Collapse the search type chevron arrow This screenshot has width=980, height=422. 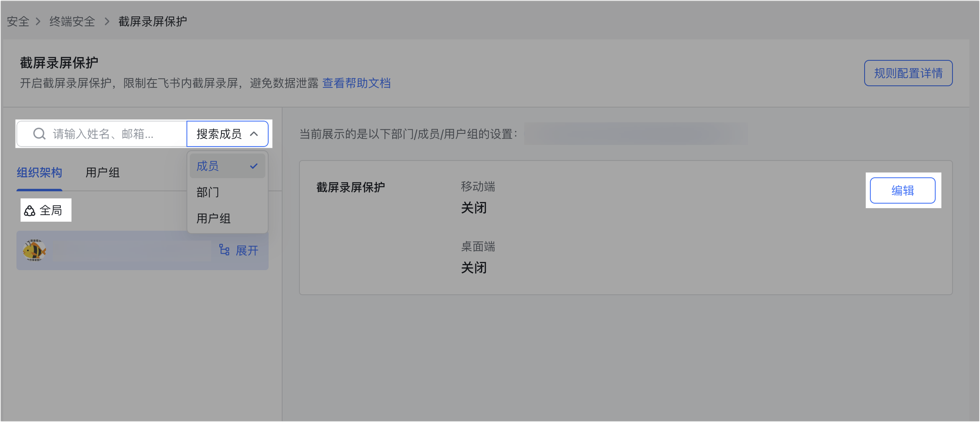[x=254, y=134]
